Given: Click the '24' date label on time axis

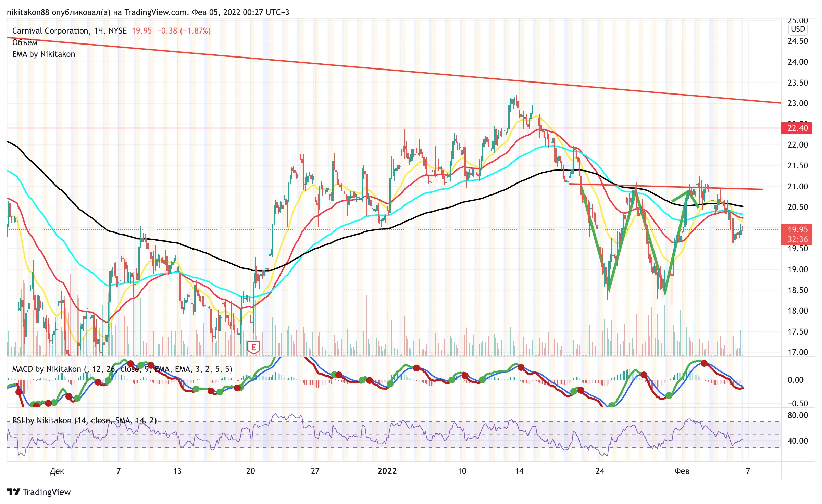Looking at the screenshot, I should (x=600, y=471).
